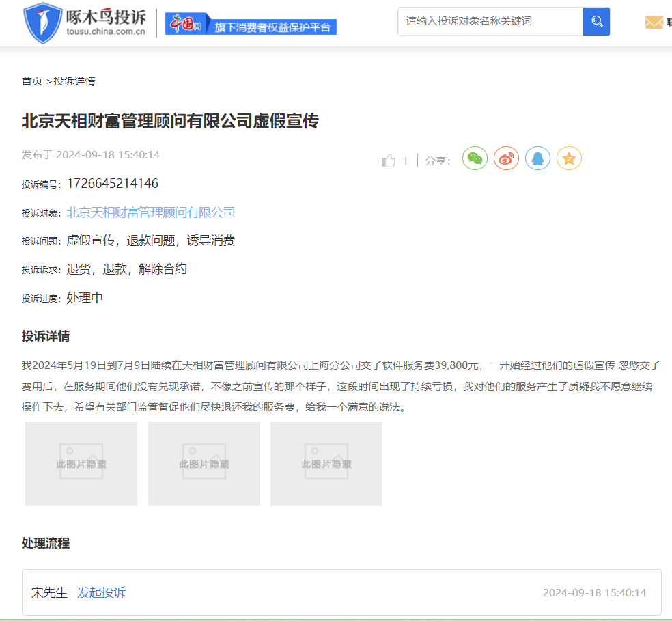Open the envelope message icon
The width and height of the screenshot is (672, 621).
click(654, 22)
